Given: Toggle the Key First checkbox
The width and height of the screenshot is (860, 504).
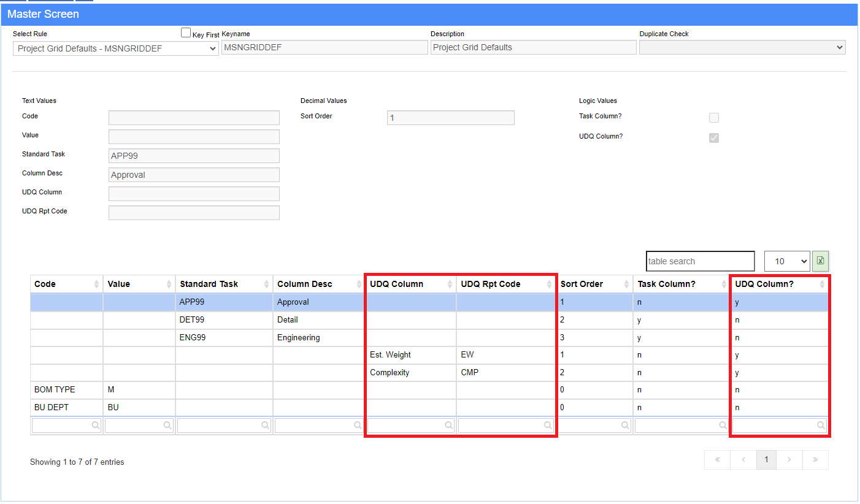Looking at the screenshot, I should 186,33.
